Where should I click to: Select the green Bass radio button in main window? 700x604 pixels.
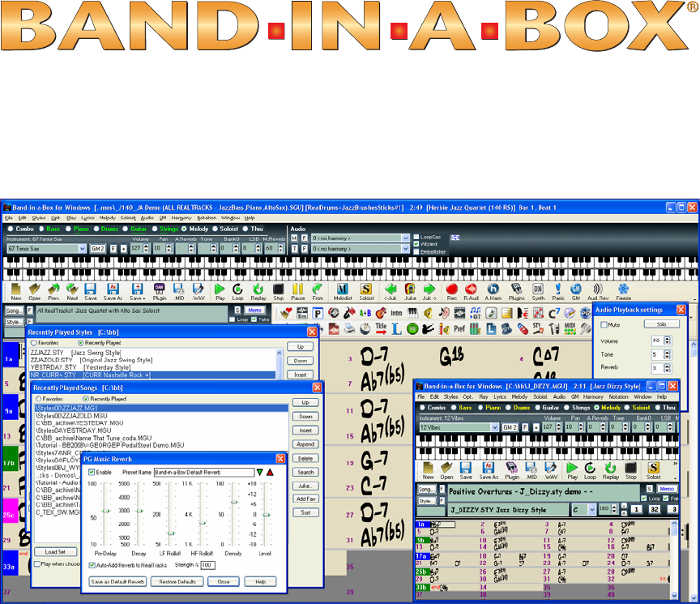click(41, 229)
